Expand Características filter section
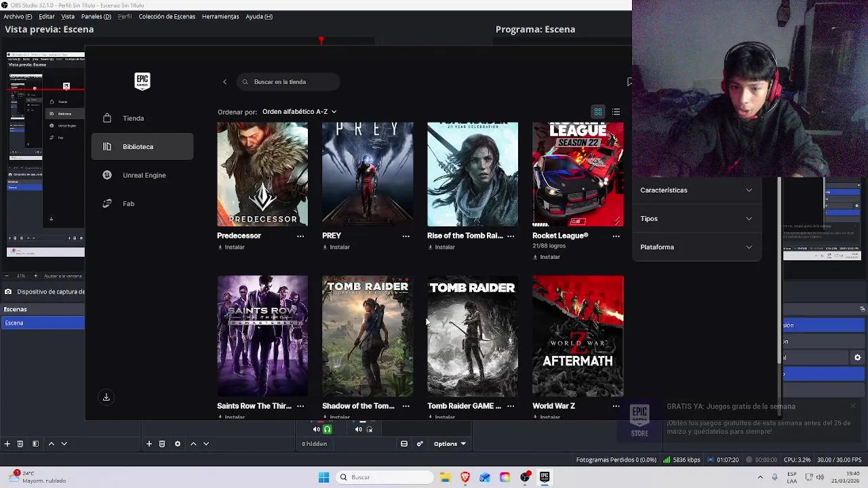 696,190
